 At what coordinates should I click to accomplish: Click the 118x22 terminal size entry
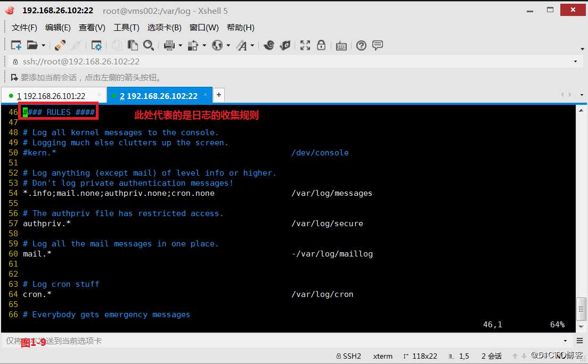(x=420, y=356)
